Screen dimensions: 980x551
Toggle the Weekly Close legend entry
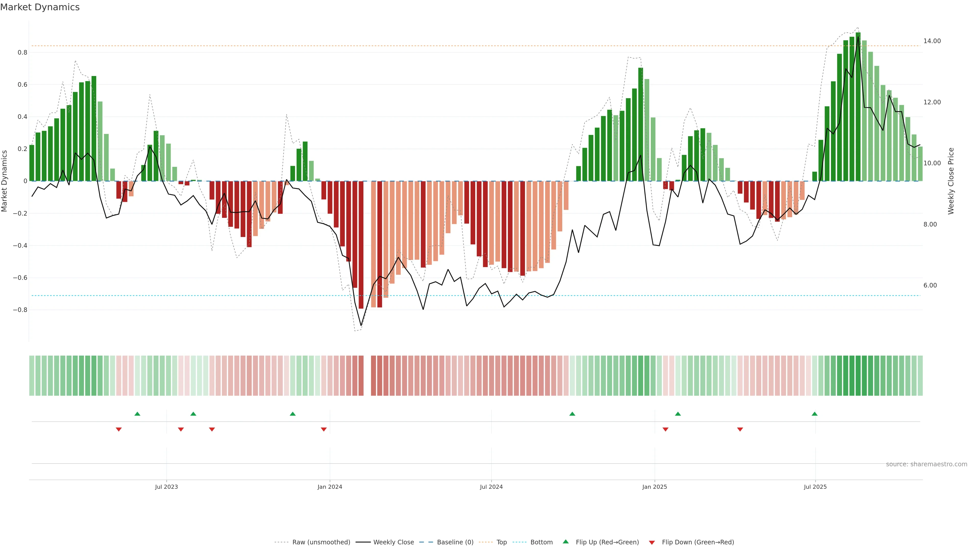coord(393,542)
